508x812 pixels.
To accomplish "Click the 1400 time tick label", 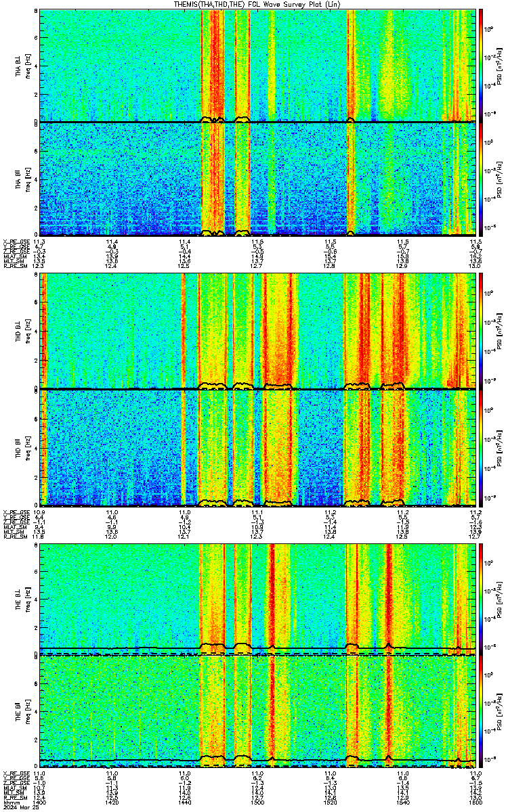I will tap(39, 803).
